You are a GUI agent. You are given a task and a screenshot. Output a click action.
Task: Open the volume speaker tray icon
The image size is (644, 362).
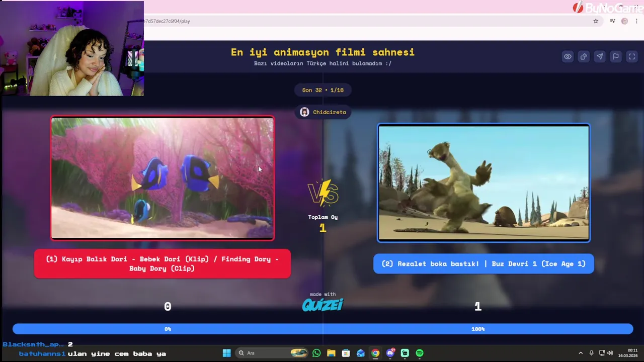[x=610, y=353]
